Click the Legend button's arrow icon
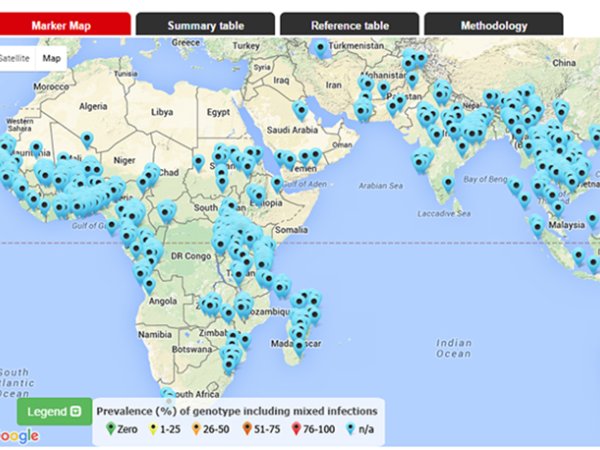Screen dimensions: 600x450 [76, 411]
